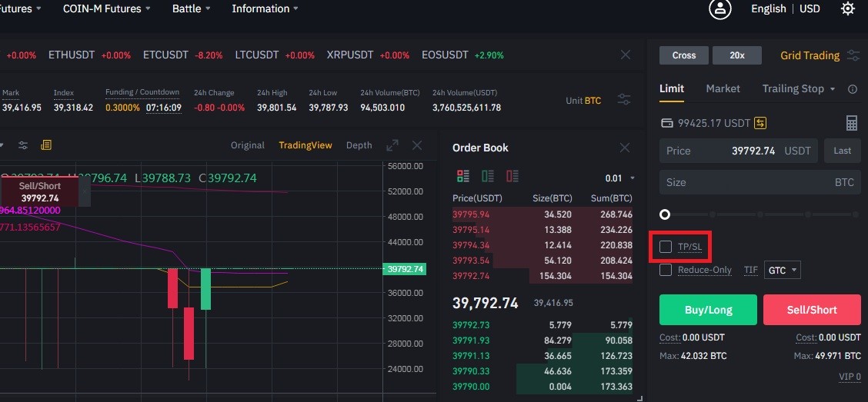Open order book 0.01 precision dropdown
The height and width of the screenshot is (402, 868).
click(x=620, y=178)
